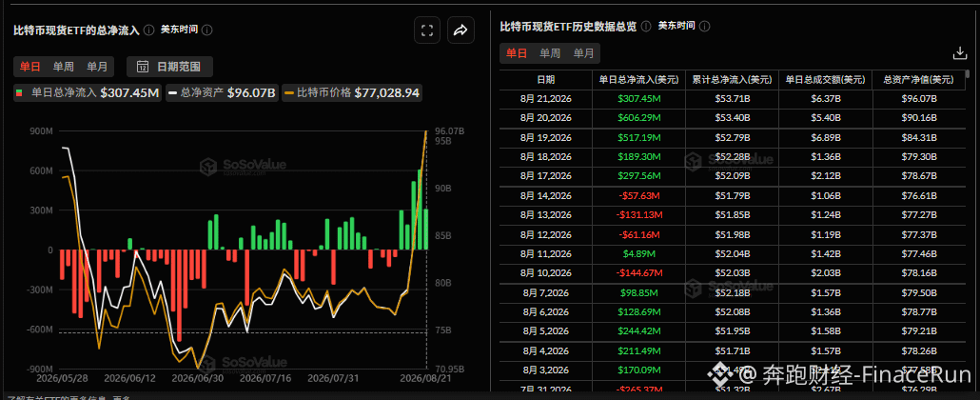Click the $170.09M inflow value
The image size is (980, 400).
pyautogui.click(x=638, y=370)
